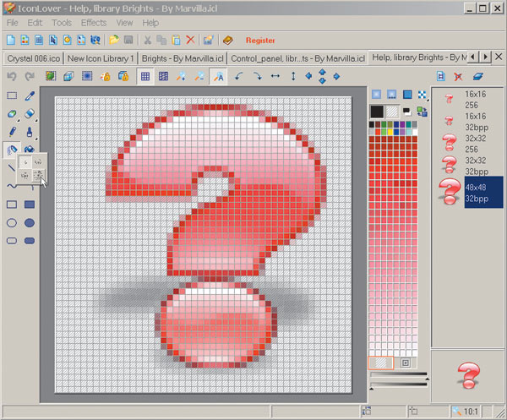This screenshot has height=420, width=507.
Task: Open the Effects menu
Action: [x=94, y=23]
